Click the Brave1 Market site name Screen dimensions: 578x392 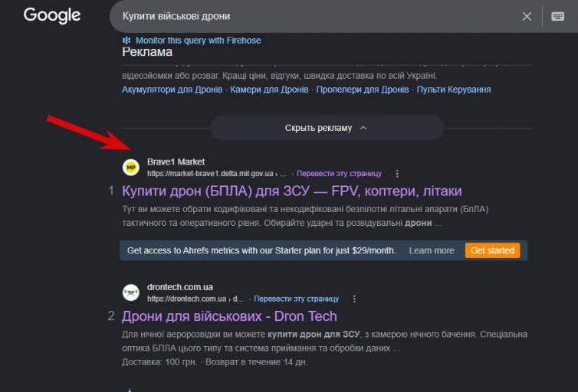tap(176, 162)
